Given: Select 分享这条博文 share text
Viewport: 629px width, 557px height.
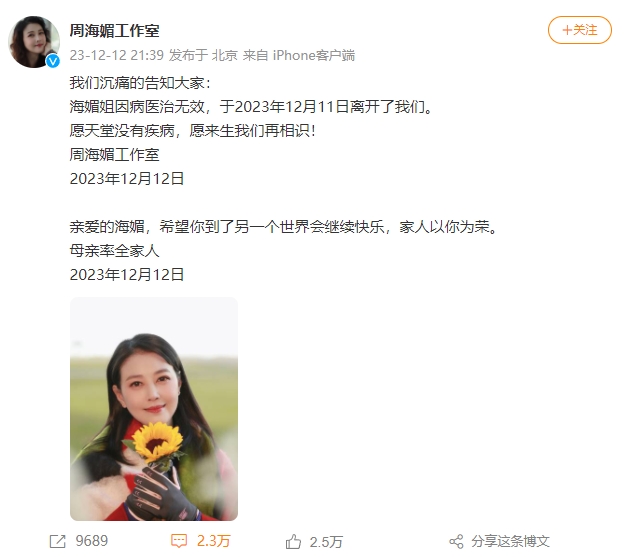Looking at the screenshot, I should click(510, 541).
